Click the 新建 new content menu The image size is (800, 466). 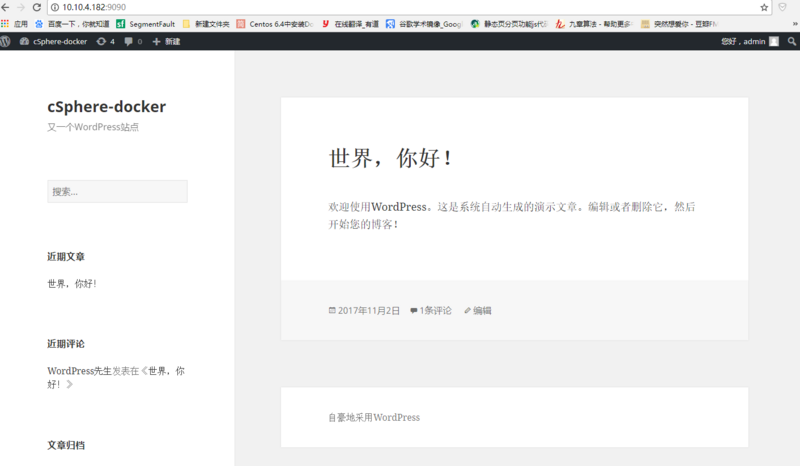[x=166, y=41]
